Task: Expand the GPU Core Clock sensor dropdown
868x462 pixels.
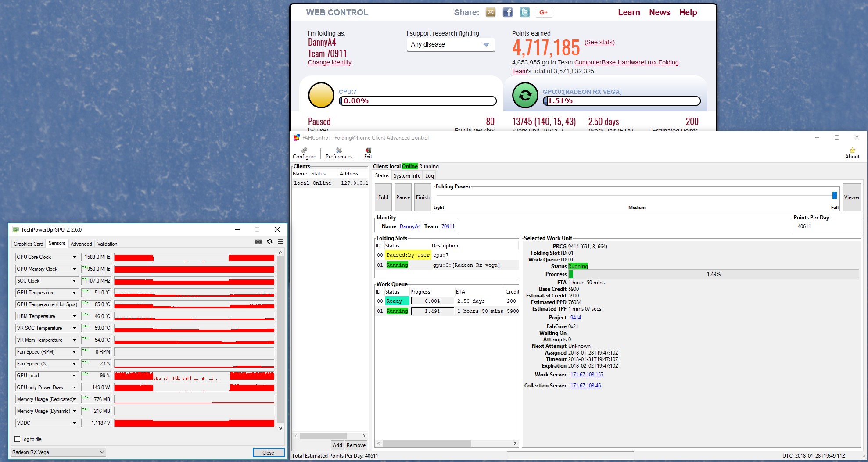Action: pos(74,257)
